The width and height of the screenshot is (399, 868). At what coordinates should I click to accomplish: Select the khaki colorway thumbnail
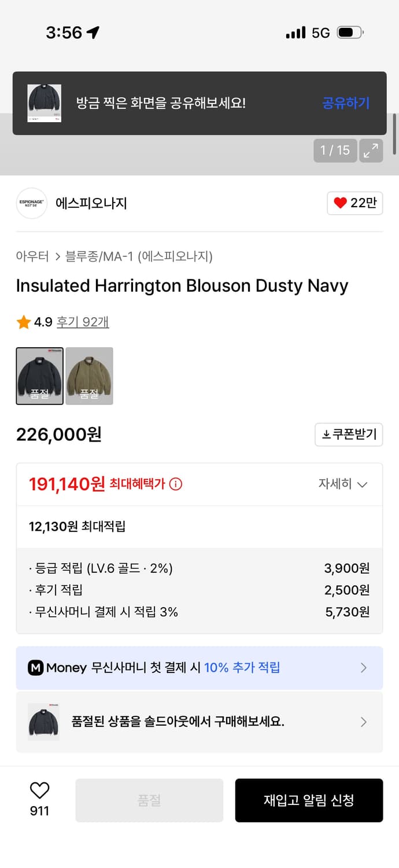click(89, 376)
